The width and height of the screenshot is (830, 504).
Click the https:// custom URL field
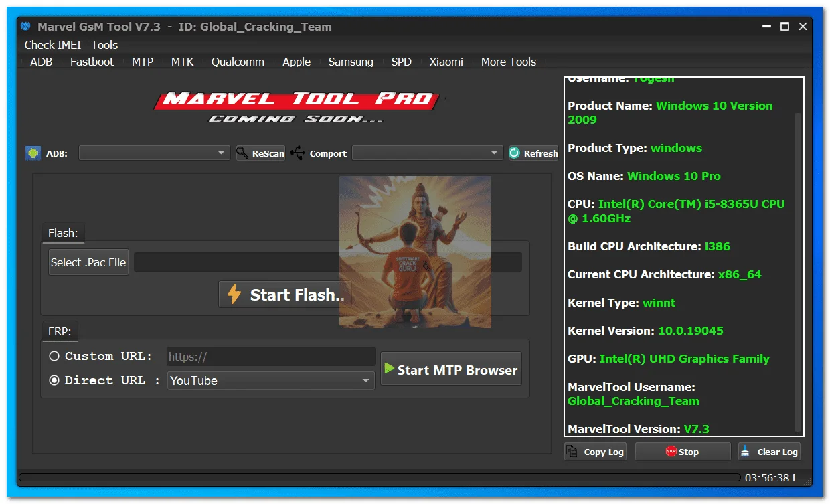coord(271,357)
